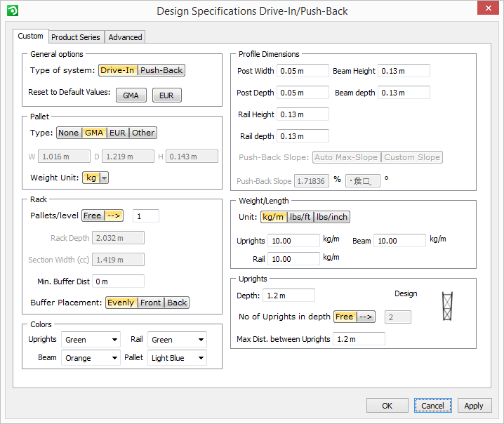Open the Rail color dropdown
504x424 pixels.
[x=177, y=340]
